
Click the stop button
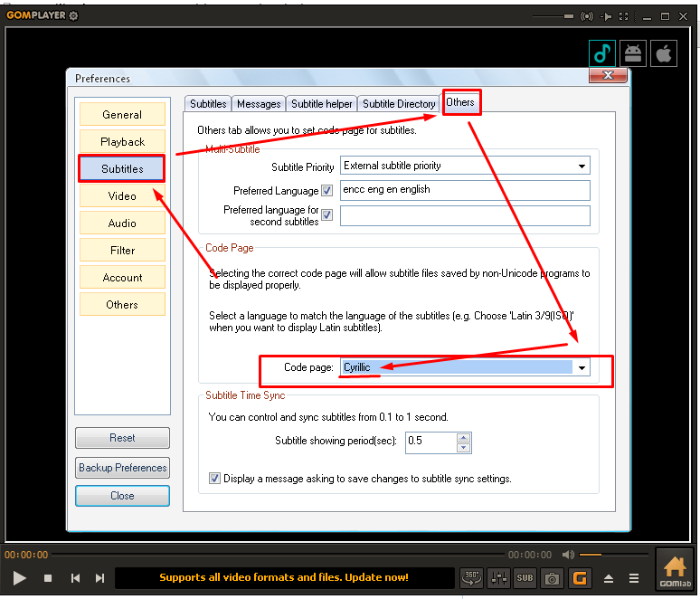[48, 578]
